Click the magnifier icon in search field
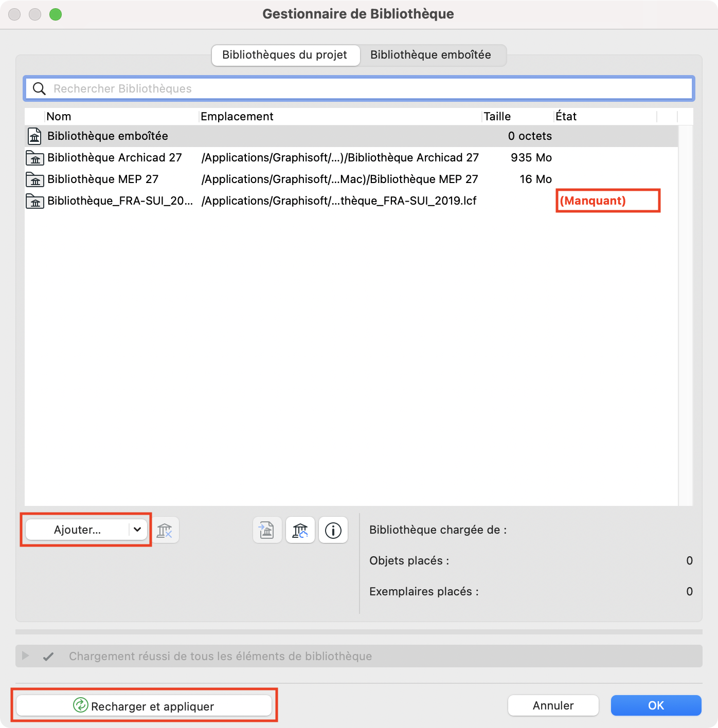Image resolution: width=718 pixels, height=728 pixels. 39,88
